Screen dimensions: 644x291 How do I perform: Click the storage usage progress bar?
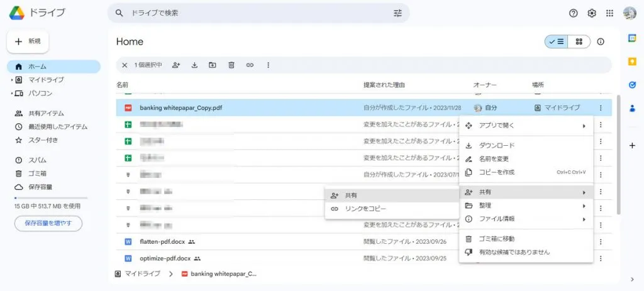[51, 198]
